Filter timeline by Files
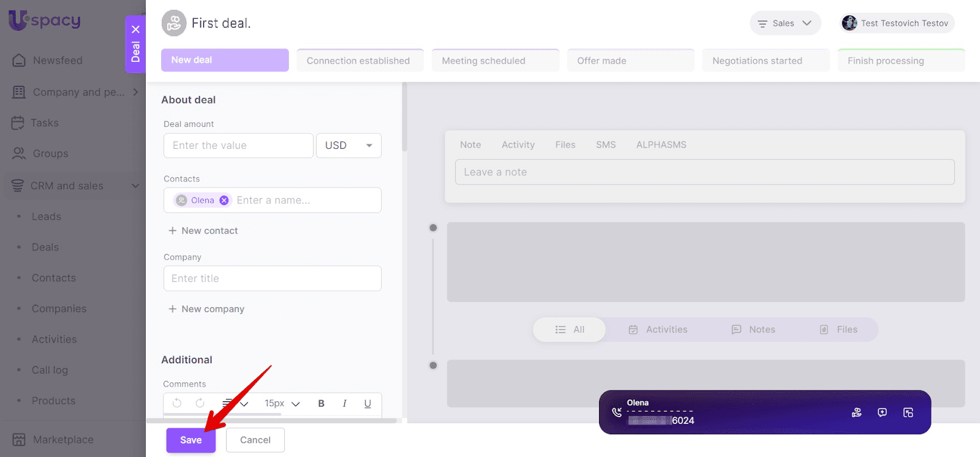980x457 pixels. click(x=839, y=330)
